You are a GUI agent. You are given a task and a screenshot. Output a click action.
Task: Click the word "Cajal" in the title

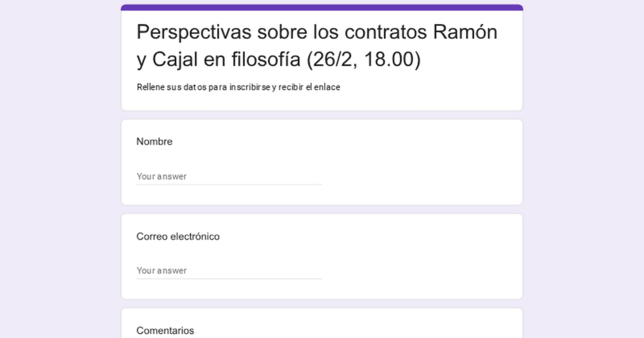pos(175,60)
